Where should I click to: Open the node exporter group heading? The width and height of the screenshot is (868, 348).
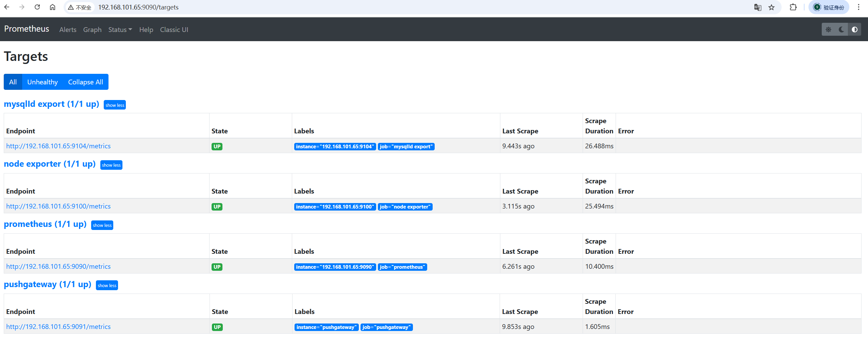tap(50, 164)
